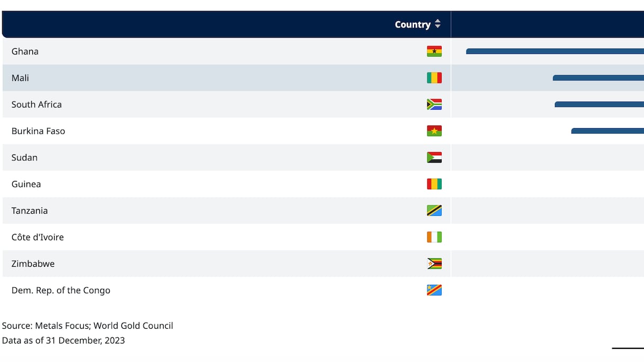Click the Zimbabwe flag icon
Viewport: 644px width, 362px height.
(x=434, y=264)
